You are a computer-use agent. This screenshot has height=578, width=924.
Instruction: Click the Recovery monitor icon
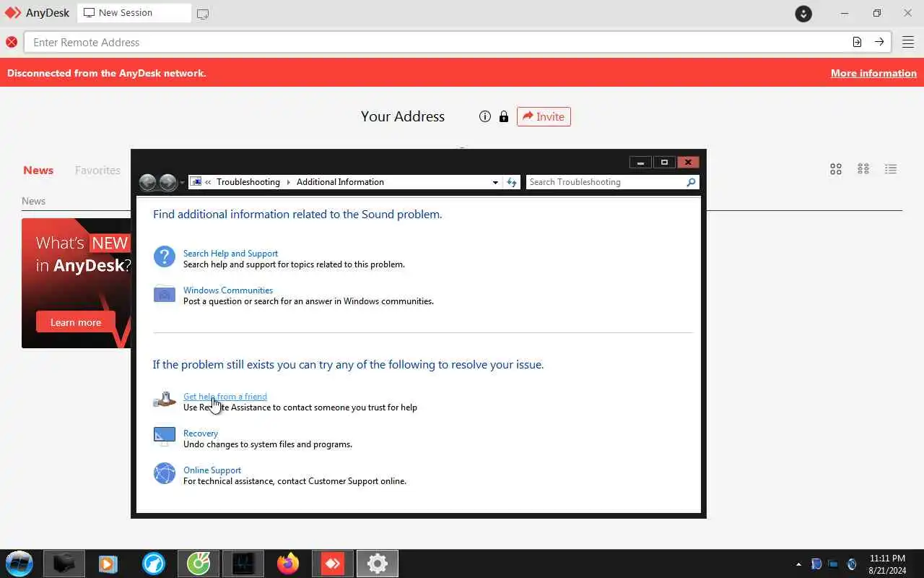pos(165,436)
